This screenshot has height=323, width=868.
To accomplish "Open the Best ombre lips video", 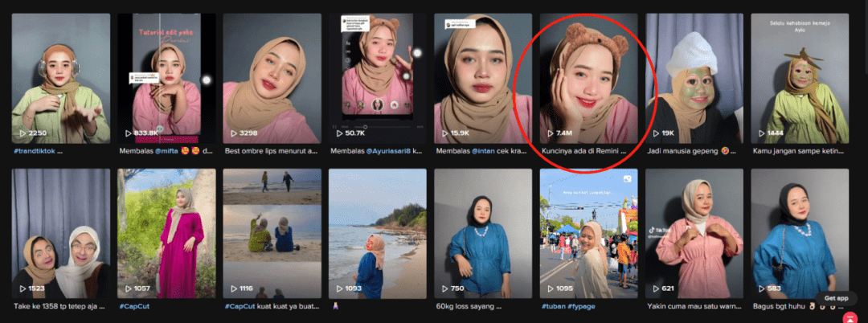I will click(x=272, y=79).
